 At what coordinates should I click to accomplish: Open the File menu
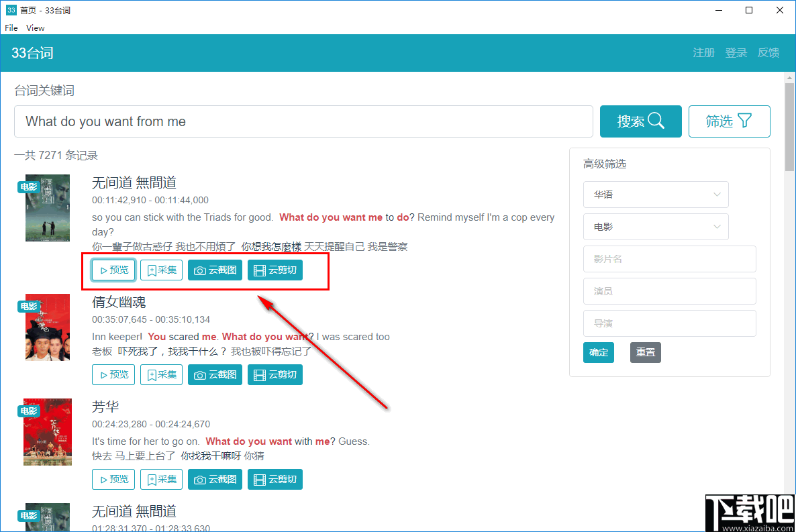(x=11, y=28)
